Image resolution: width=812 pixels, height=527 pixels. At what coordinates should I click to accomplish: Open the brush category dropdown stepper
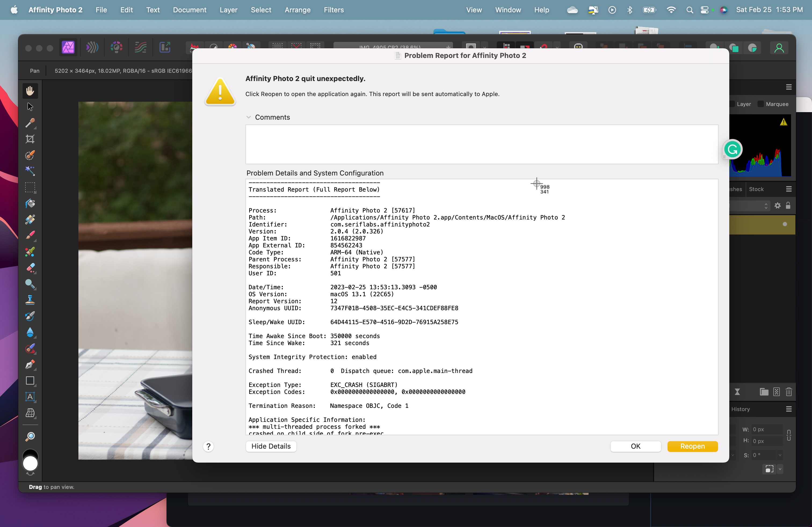pos(766,206)
